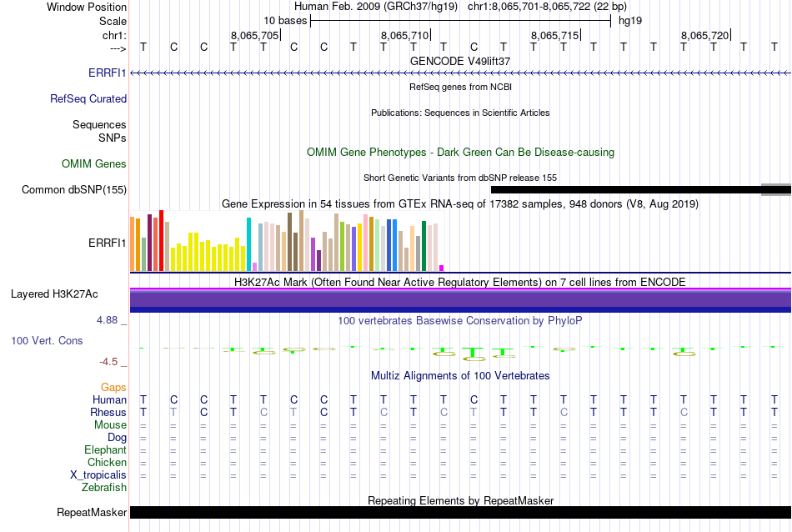Open the OMIM Genes track label
This screenshot has width=792, height=532.
(93, 163)
